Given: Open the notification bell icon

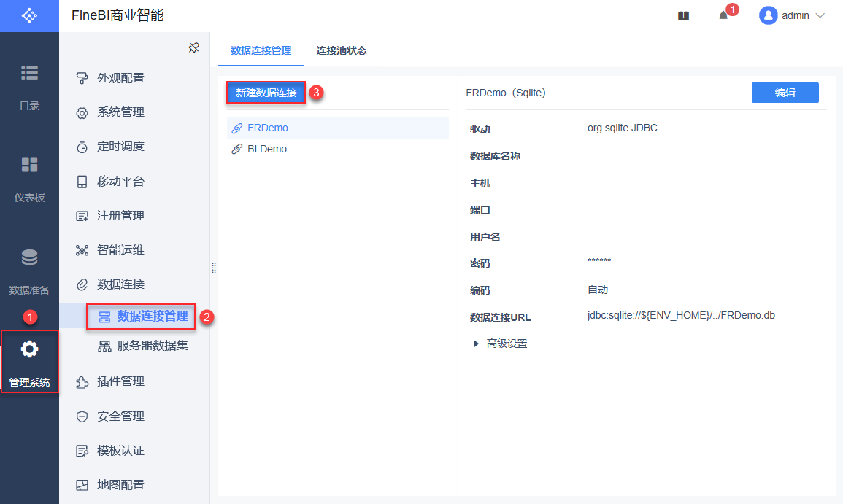Looking at the screenshot, I should click(x=723, y=16).
